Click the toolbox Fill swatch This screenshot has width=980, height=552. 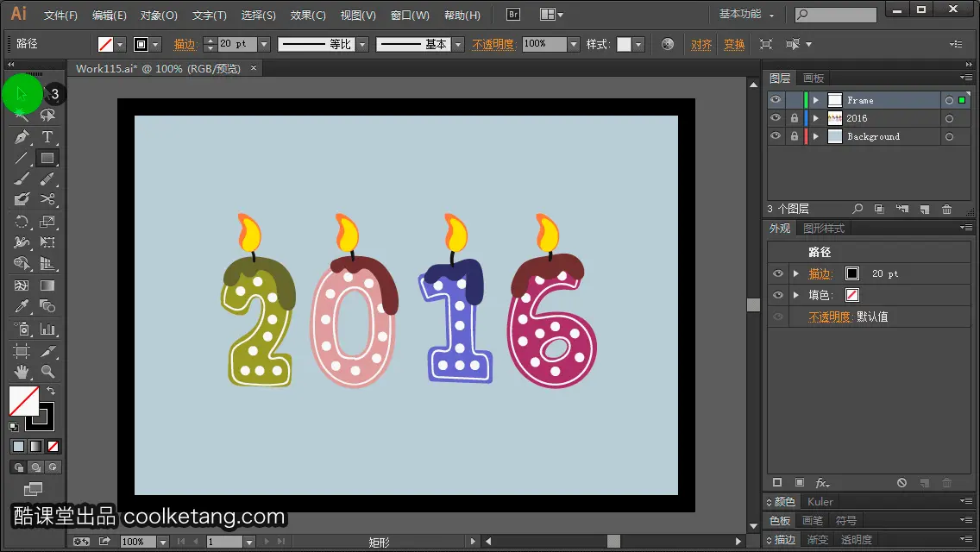[x=24, y=401]
